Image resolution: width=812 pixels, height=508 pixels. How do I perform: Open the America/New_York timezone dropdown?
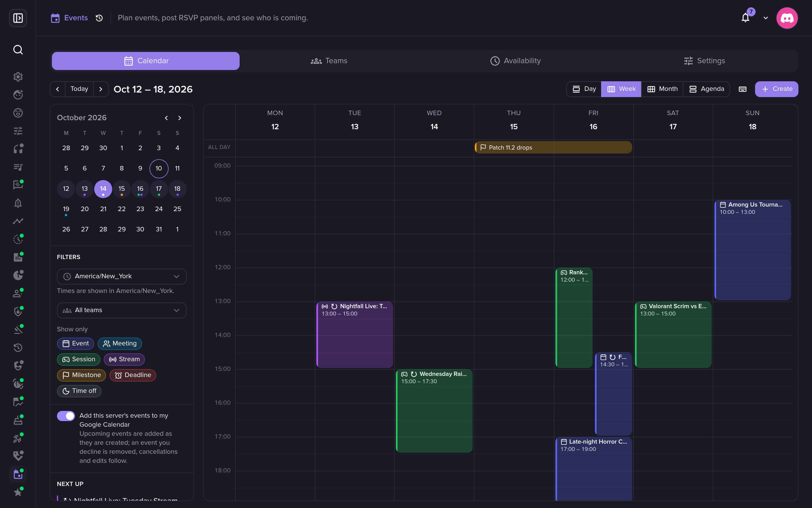[x=122, y=277]
